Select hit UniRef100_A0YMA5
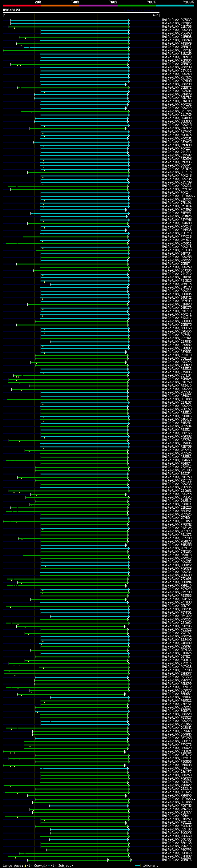Viewport: 197px width, 868px height. point(177,81)
